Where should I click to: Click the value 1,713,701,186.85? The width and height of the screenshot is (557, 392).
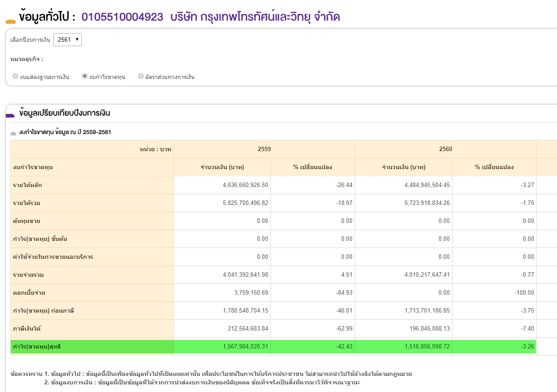427,311
